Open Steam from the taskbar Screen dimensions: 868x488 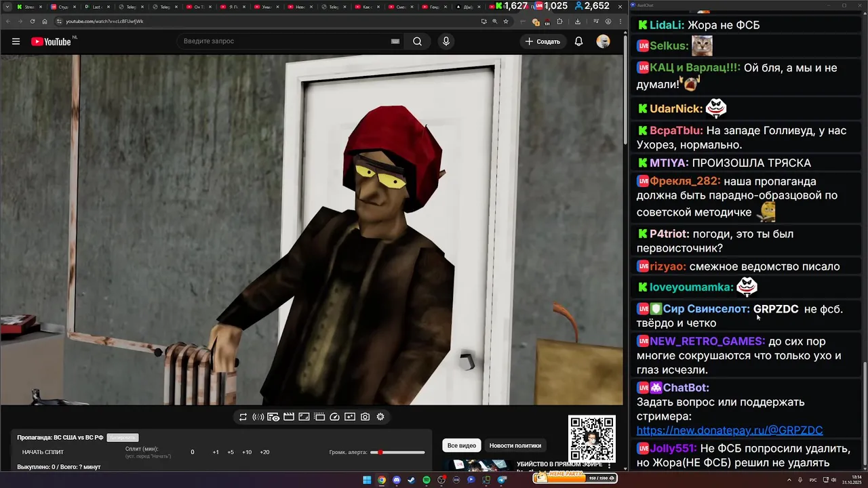pos(411,480)
